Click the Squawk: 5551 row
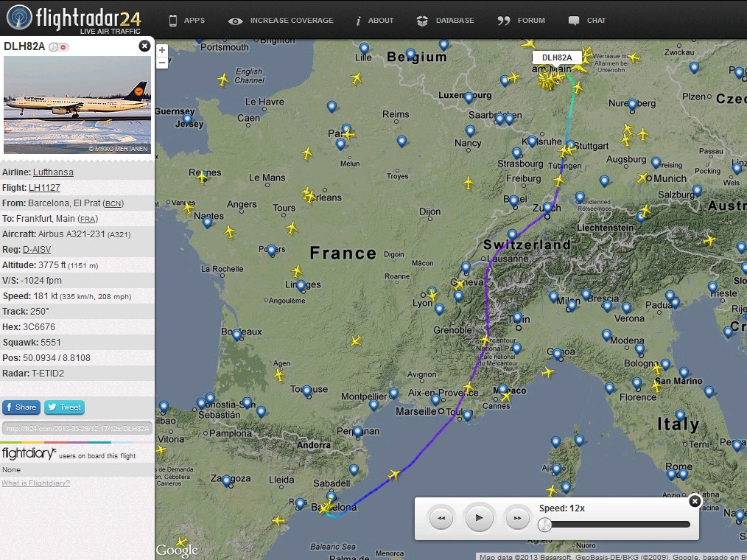Image resolution: width=747 pixels, height=560 pixels. (77, 342)
